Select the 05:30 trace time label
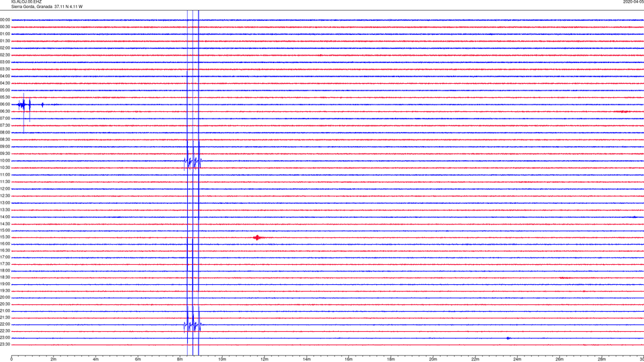 5,97
